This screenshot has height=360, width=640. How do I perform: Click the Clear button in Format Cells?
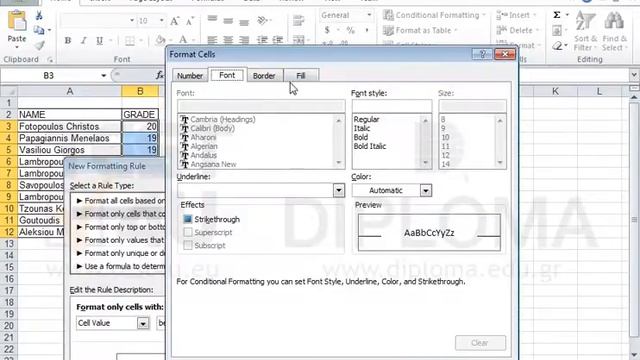(x=480, y=343)
